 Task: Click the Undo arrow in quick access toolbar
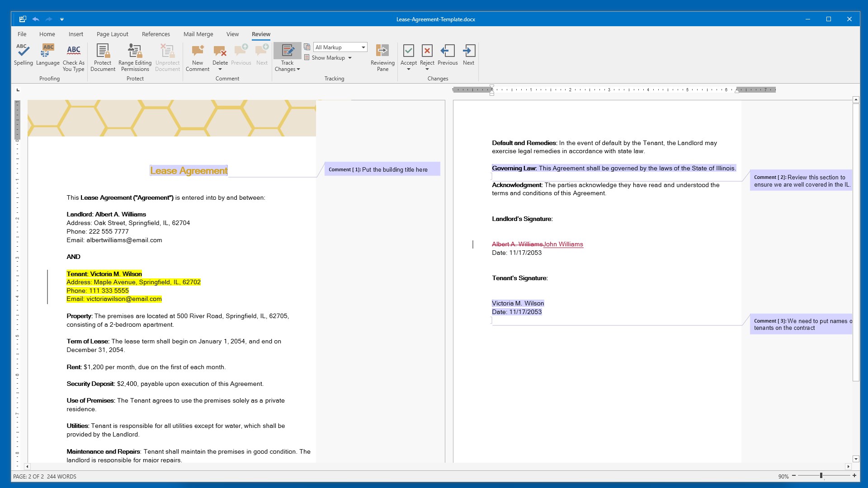pos(36,19)
